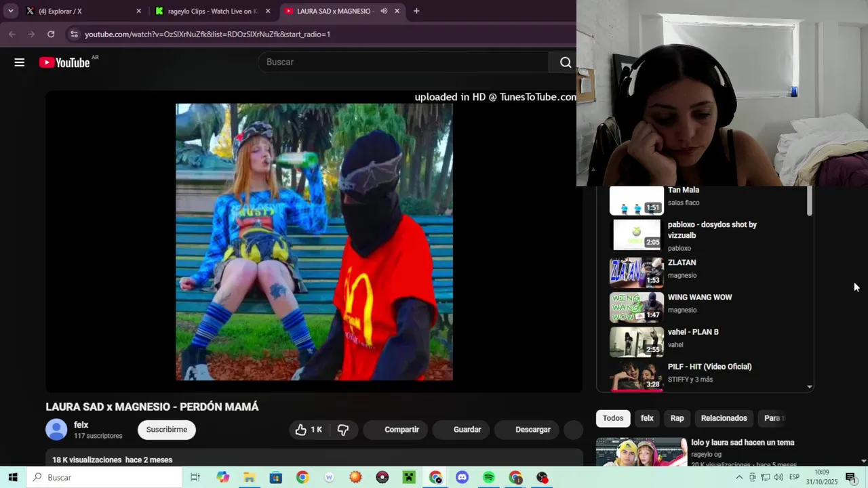The height and width of the screenshot is (488, 868).
Task: Open the Windows notification center
Action: (850, 477)
